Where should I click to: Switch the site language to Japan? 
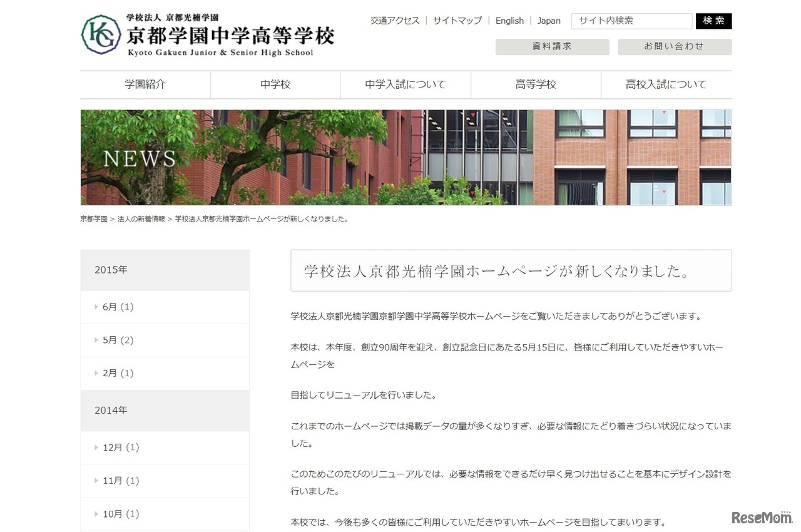(x=549, y=21)
